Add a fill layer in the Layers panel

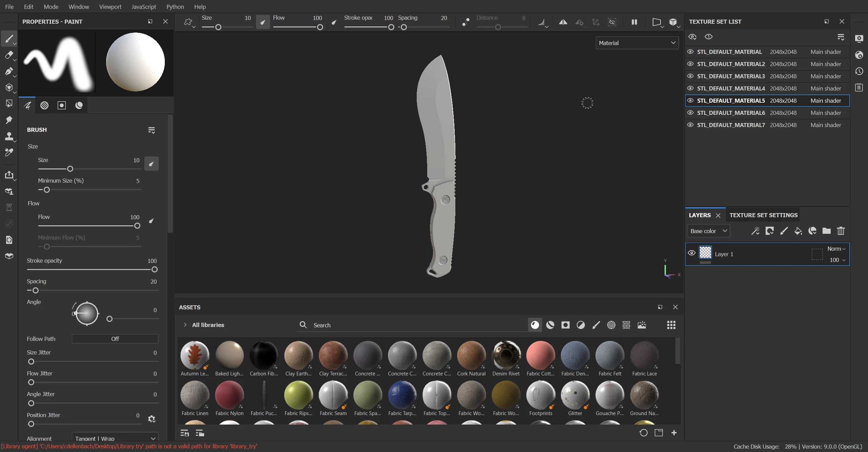click(x=798, y=231)
